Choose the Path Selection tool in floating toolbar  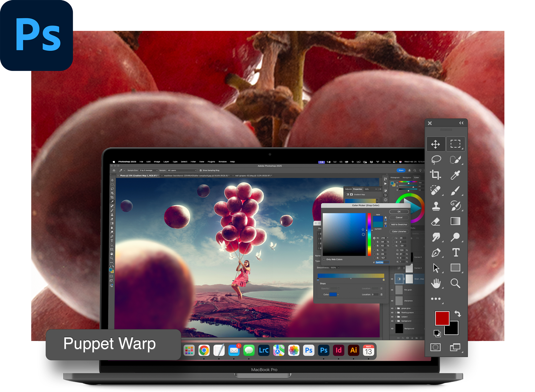pos(436,268)
